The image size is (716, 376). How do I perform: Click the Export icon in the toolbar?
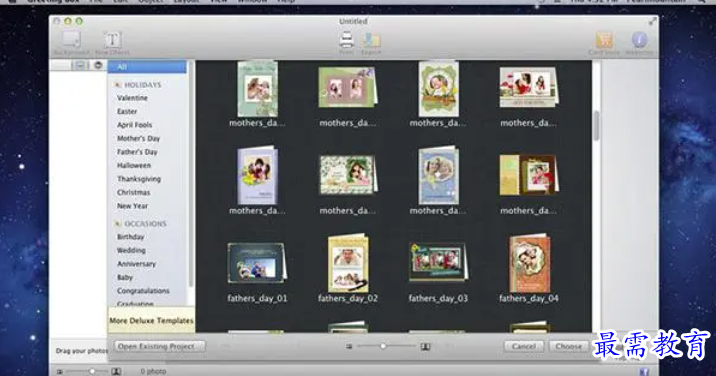[371, 40]
